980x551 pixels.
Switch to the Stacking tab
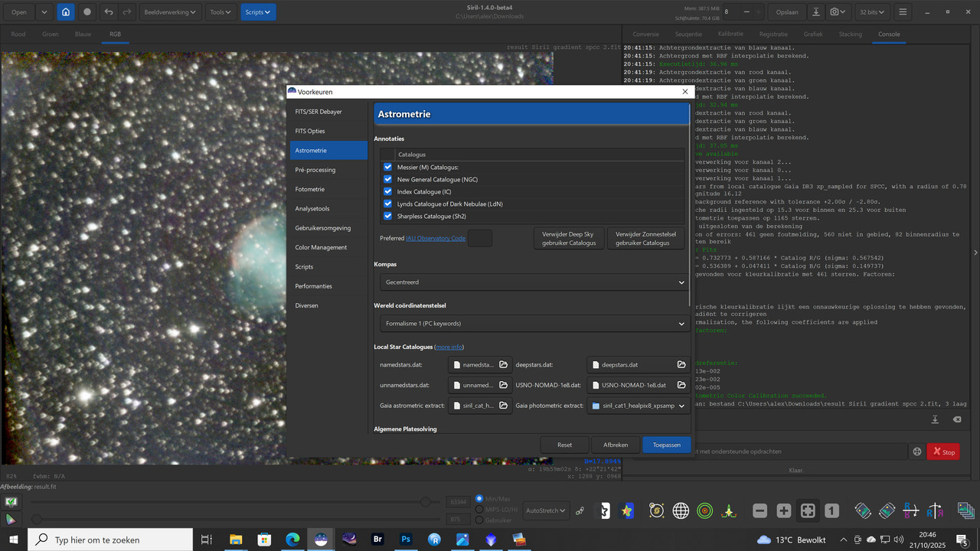tap(850, 34)
